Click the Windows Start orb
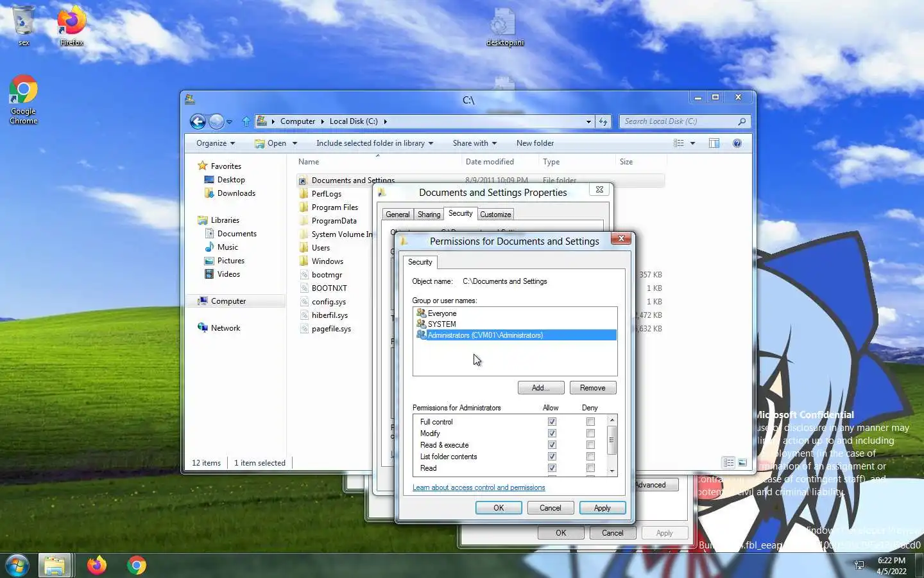 17,565
